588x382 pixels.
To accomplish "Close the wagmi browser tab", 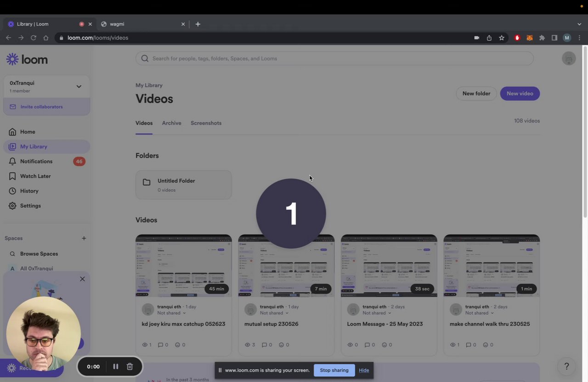I will pos(183,24).
